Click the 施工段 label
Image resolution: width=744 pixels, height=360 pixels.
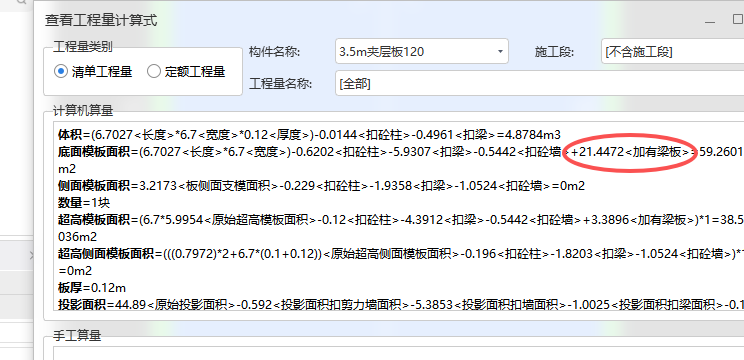click(554, 52)
